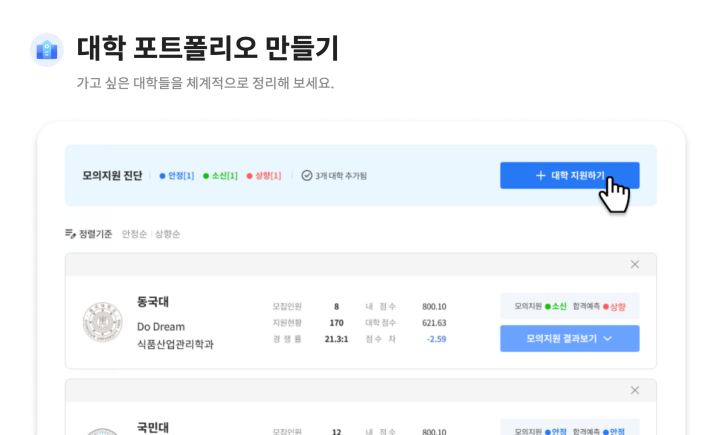Click the 점수 차 value -2.59
Image resolution: width=720 pixels, height=435 pixels.
tap(436, 339)
